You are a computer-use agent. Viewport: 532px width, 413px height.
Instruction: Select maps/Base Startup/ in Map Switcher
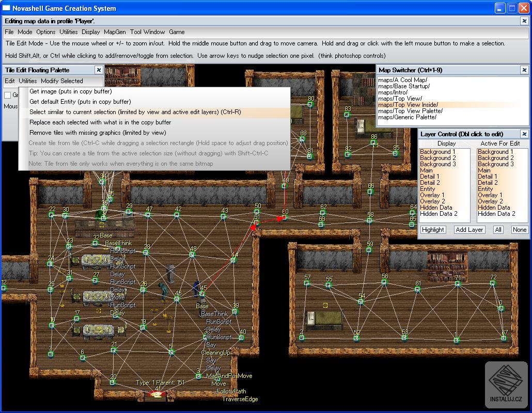(x=452, y=86)
